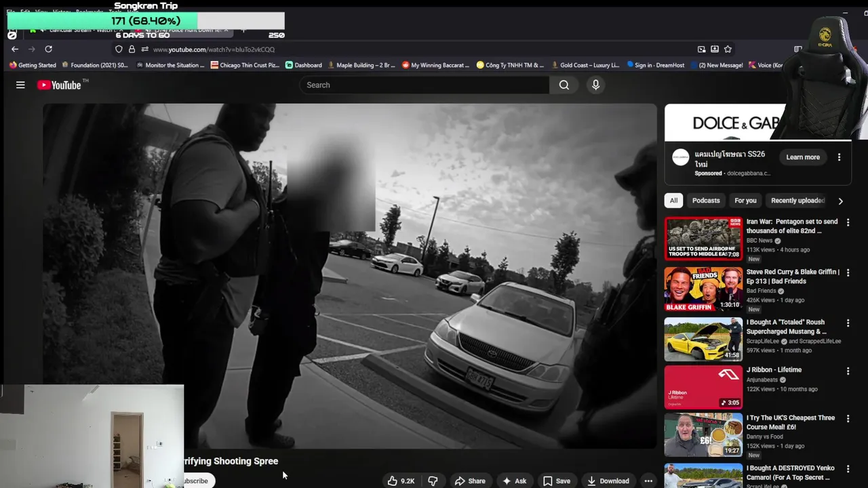The height and width of the screenshot is (488, 868).
Task: Open the Sign in DreamHost bookmark
Action: pyautogui.click(x=656, y=65)
